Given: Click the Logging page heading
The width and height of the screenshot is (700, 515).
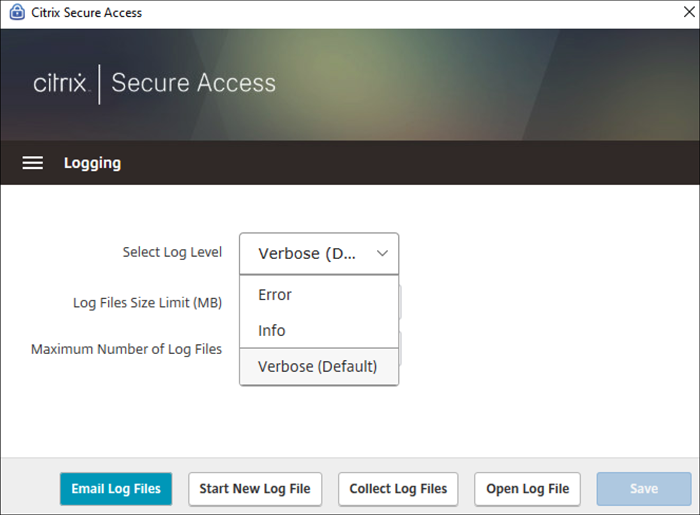Looking at the screenshot, I should point(92,163).
